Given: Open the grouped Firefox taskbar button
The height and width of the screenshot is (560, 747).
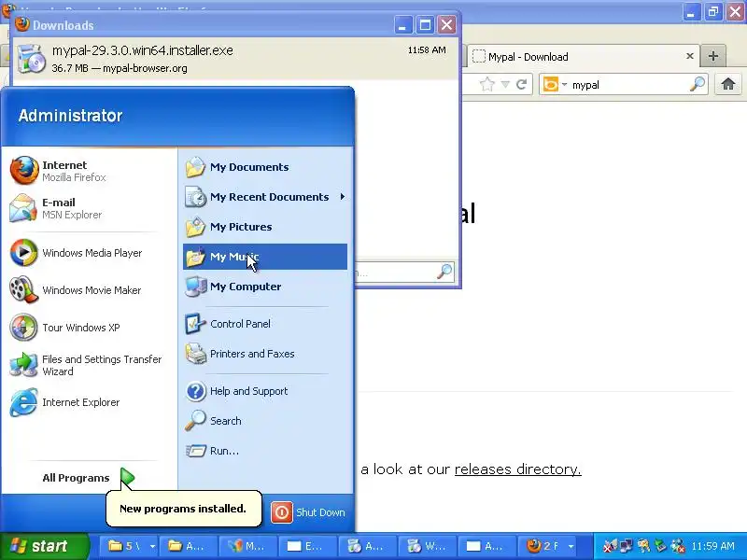Looking at the screenshot, I should click(546, 546).
